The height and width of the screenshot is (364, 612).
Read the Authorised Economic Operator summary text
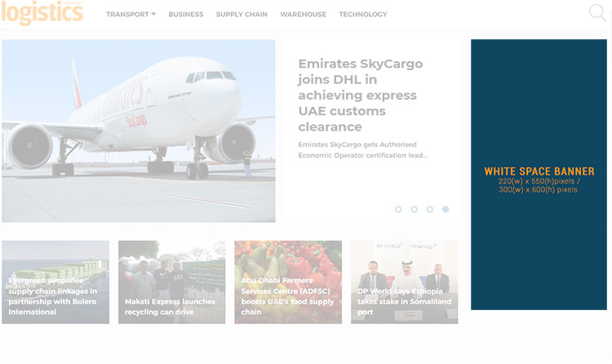coord(362,150)
